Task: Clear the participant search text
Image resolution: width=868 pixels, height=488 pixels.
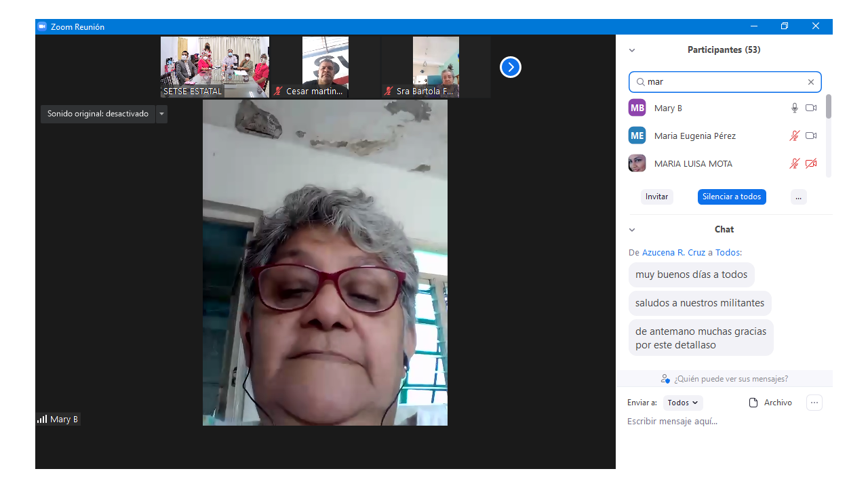Action: tap(810, 82)
